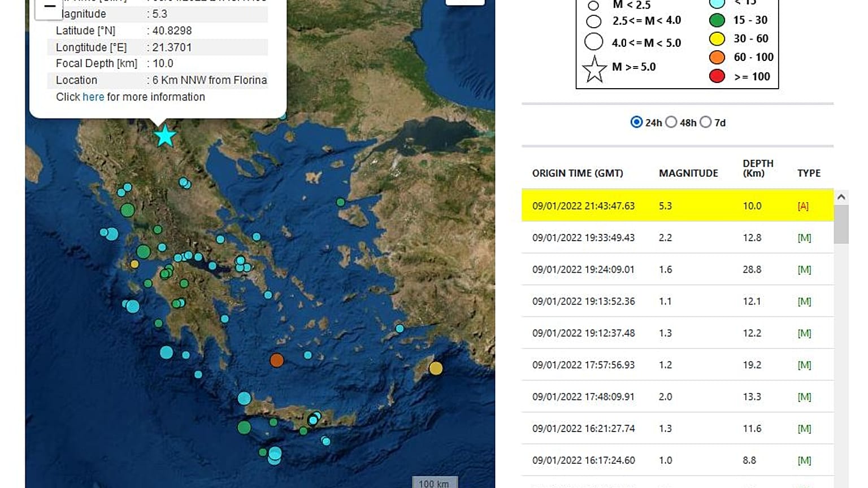Screen dimensions: 868x488
Task: Select event row 09/01/2022 16:21:27.74
Action: (x=678, y=428)
